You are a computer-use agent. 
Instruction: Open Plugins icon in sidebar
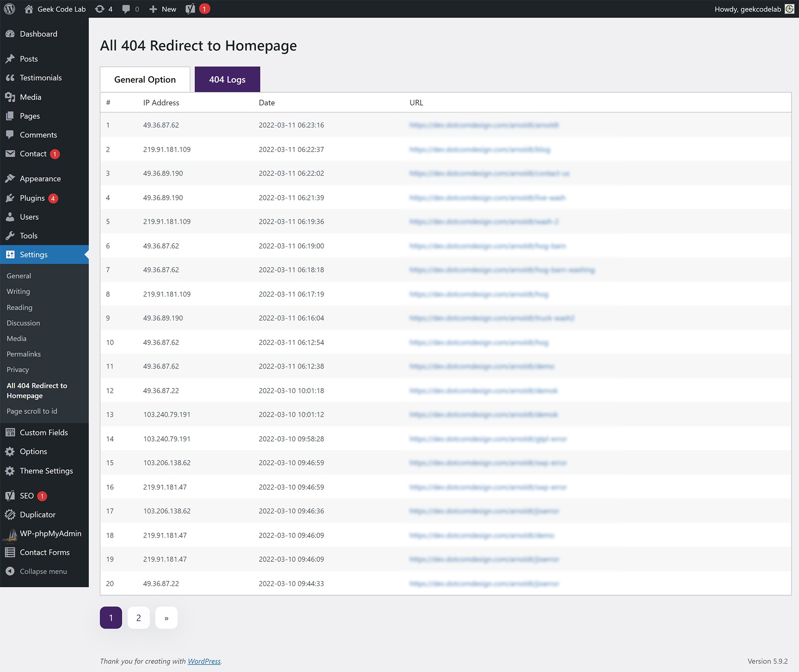11,198
